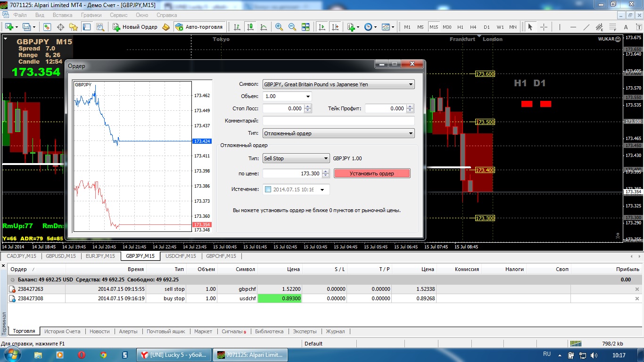This screenshot has width=644, height=362.
Task: Select the Fibonacci retracement tool
Action: coord(613,27)
